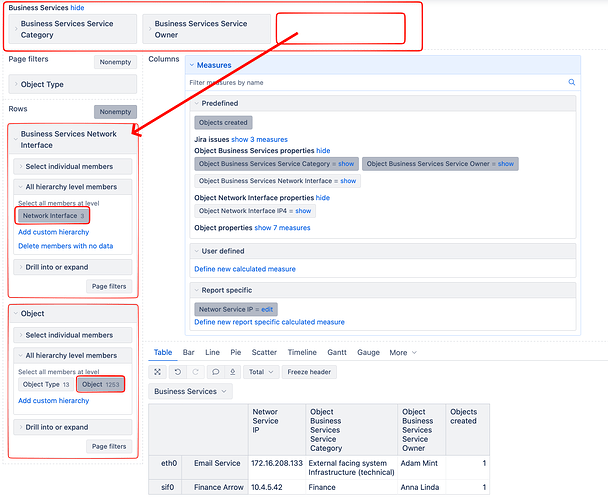Expand Drill into or expand under Network Interface
Image resolution: width=608 pixels, height=500 pixels.
(73, 267)
